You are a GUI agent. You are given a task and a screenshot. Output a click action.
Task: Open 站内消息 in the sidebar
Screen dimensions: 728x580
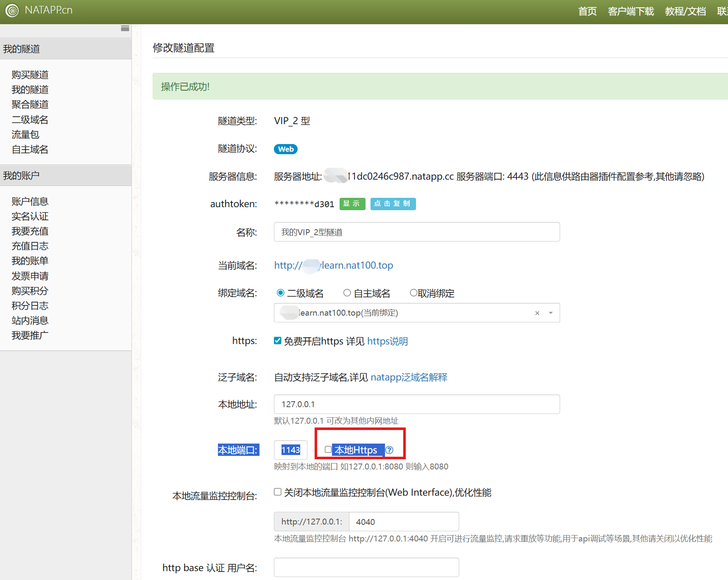tap(30, 320)
